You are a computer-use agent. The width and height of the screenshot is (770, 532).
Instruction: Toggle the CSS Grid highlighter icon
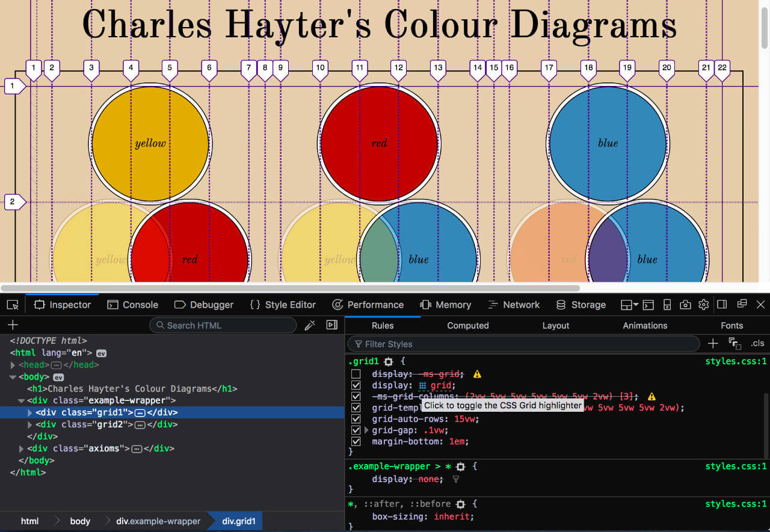click(423, 385)
